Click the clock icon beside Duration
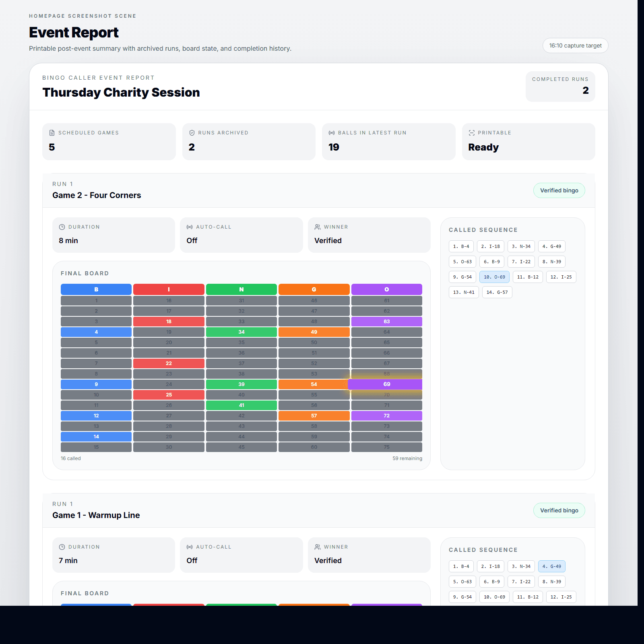 (x=62, y=227)
